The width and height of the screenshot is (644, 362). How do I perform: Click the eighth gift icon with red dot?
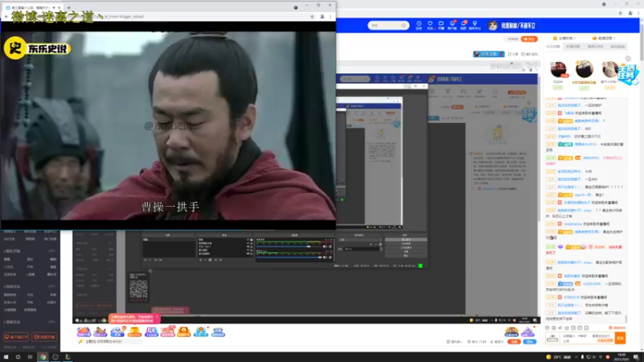click(201, 331)
